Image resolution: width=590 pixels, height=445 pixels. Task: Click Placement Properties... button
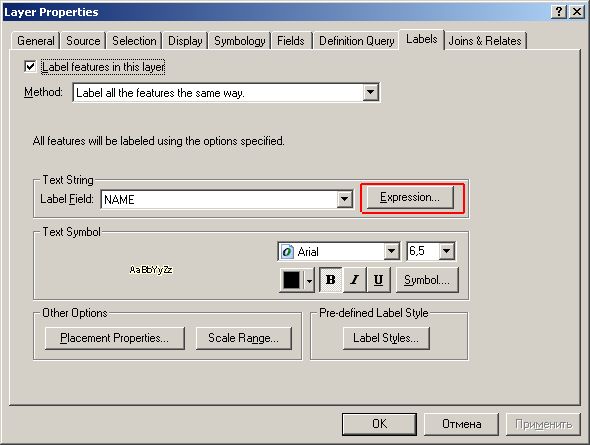(x=114, y=338)
